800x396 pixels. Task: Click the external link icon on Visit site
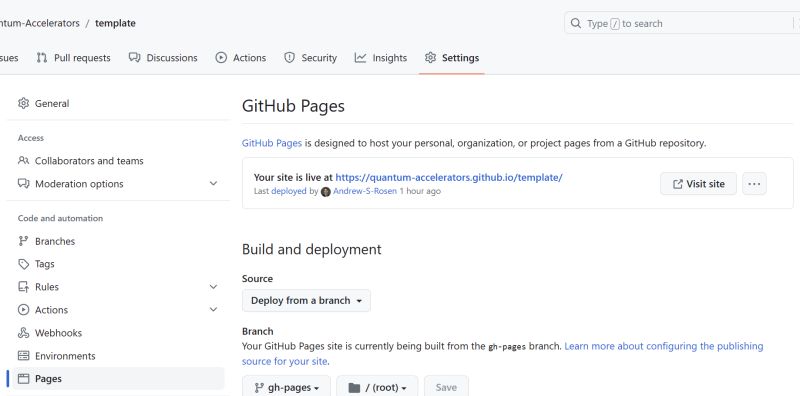(x=678, y=184)
